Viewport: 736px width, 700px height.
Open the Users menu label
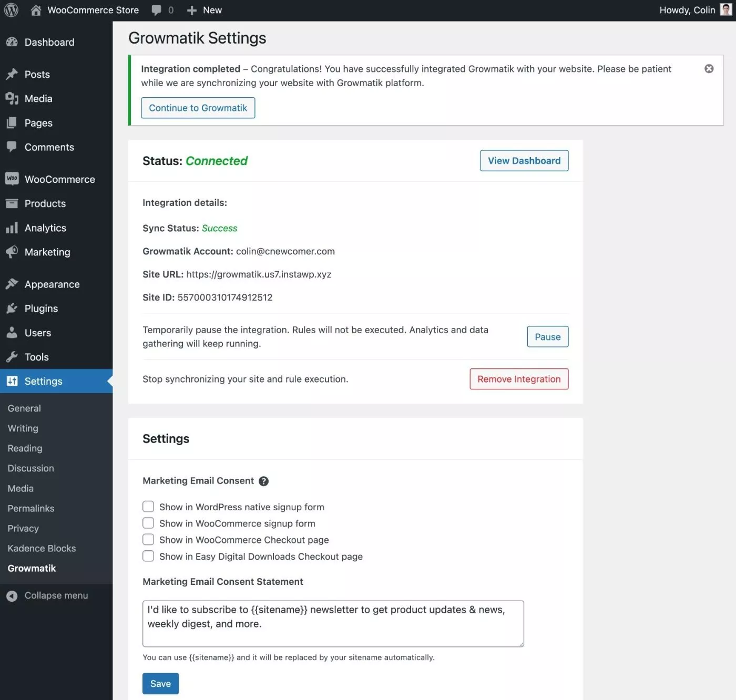[x=38, y=333]
